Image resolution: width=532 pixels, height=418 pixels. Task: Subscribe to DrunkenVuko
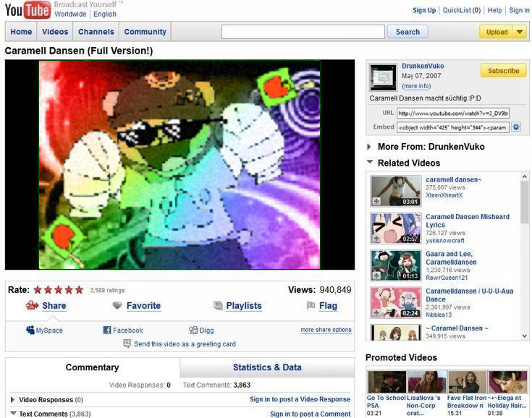(x=504, y=71)
